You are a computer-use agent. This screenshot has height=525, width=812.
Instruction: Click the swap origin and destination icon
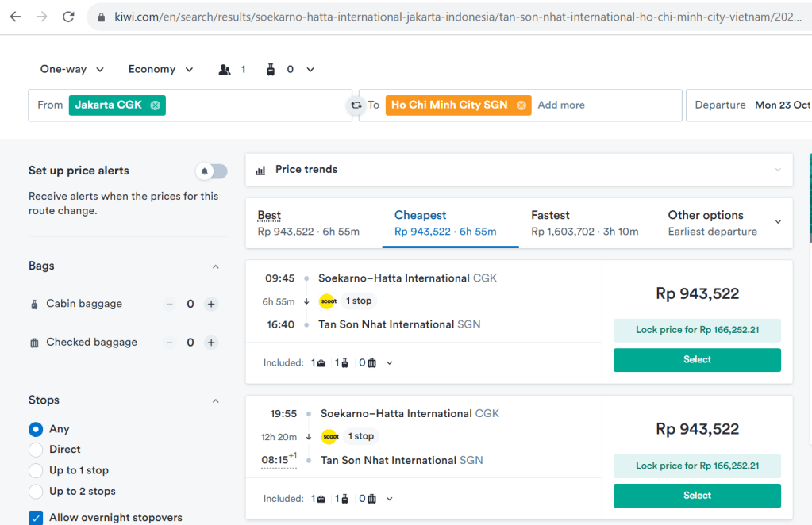click(x=356, y=105)
